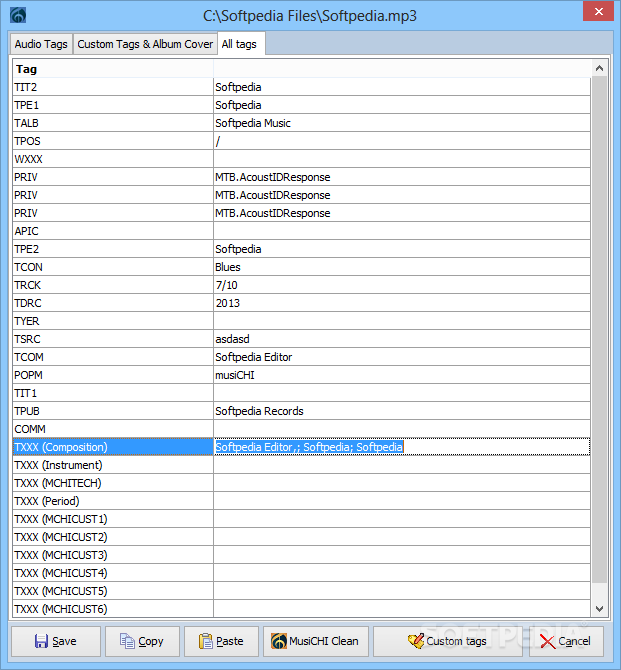621x670 pixels.
Task: Select the TXXX (Instrument) row
Action: point(301,465)
